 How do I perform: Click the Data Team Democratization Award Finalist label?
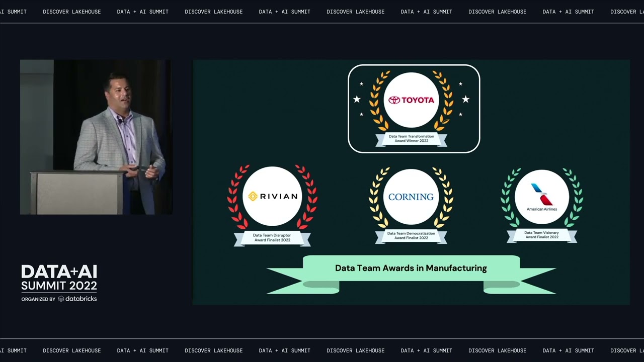411,235
